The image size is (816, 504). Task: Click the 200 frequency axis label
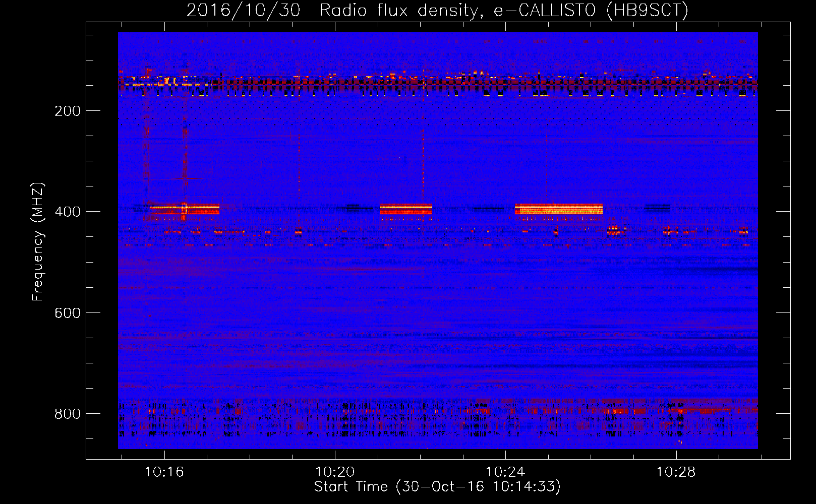point(68,111)
